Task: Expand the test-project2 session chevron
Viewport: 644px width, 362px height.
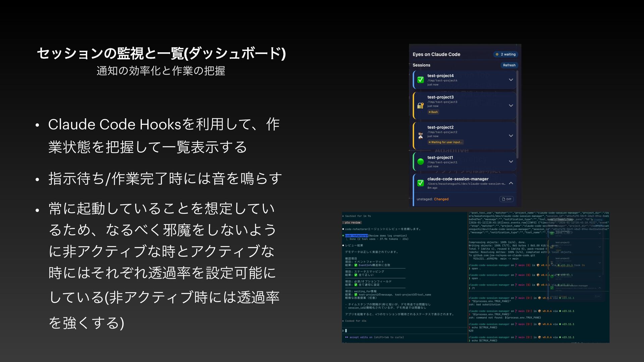Action: [x=511, y=136]
